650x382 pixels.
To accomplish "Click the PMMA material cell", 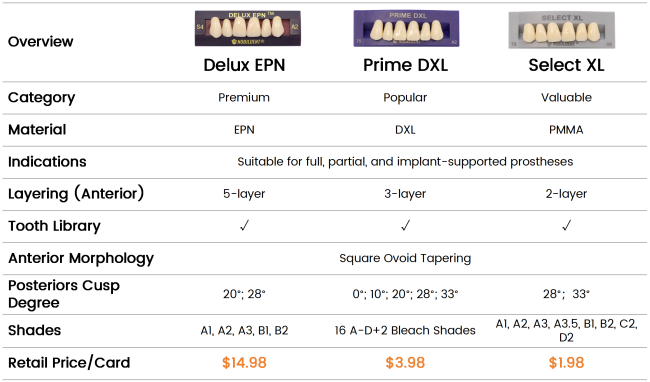I will click(x=566, y=130).
